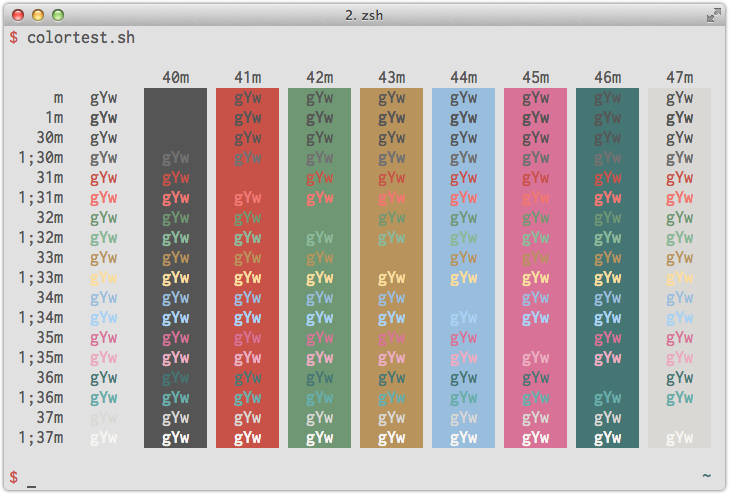Click the row label '30m'

pyautogui.click(x=50, y=138)
